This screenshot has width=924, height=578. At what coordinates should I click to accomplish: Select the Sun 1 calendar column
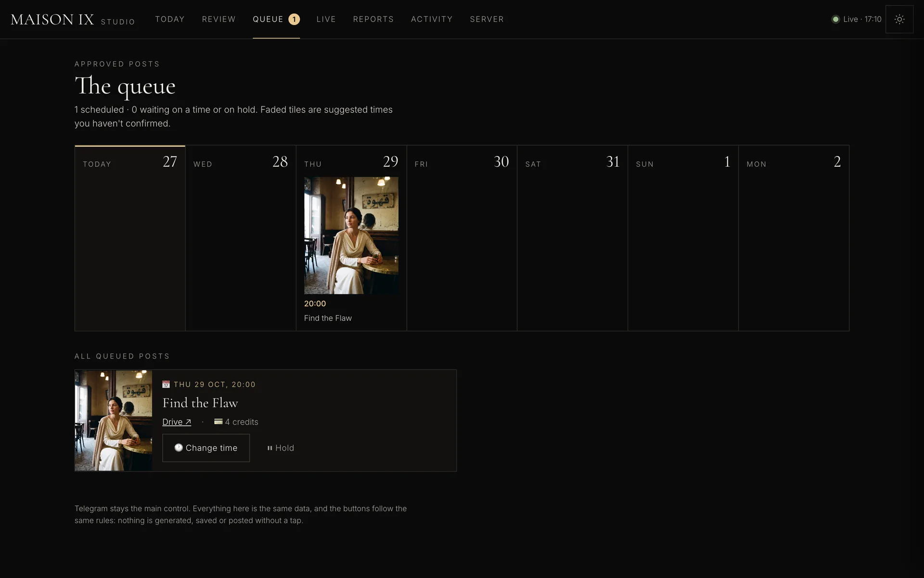pyautogui.click(x=683, y=238)
